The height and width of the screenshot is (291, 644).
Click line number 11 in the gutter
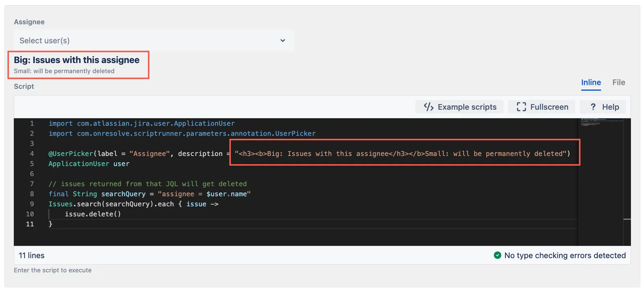click(30, 224)
